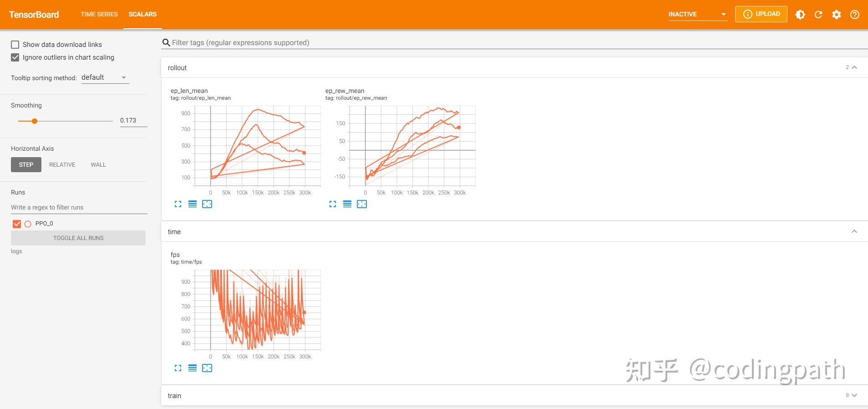
Task: Uncheck the PPO_0 run checkbox
Action: click(17, 224)
